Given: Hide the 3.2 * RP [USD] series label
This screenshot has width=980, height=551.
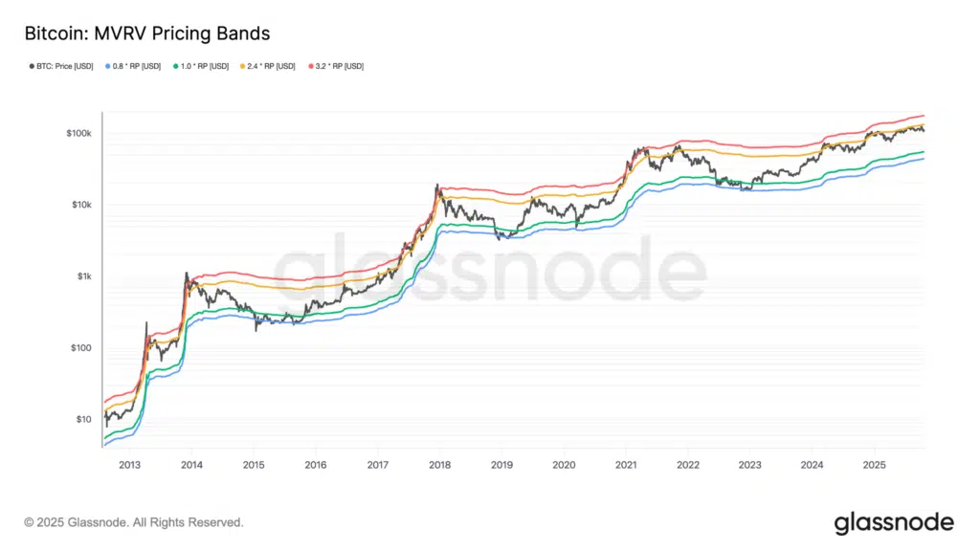Looking at the screenshot, I should (x=338, y=66).
